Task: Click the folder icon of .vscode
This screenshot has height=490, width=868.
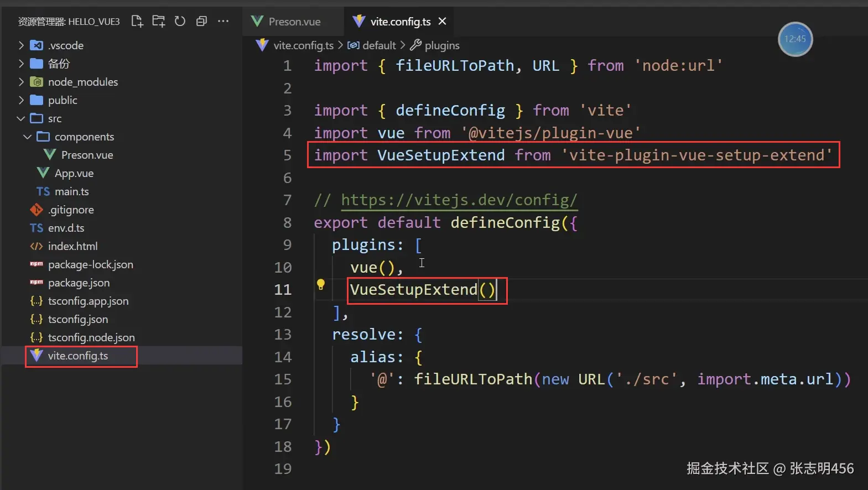Action: coord(37,45)
